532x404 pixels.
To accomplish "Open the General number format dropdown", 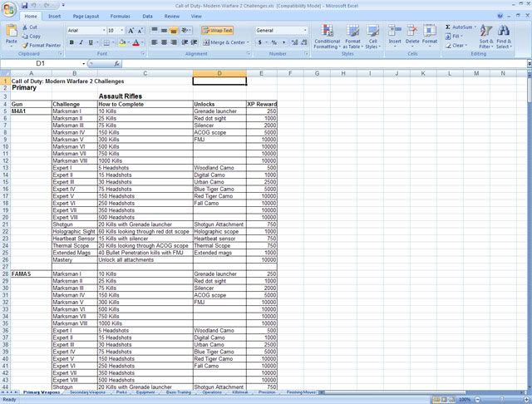I will click(305, 31).
